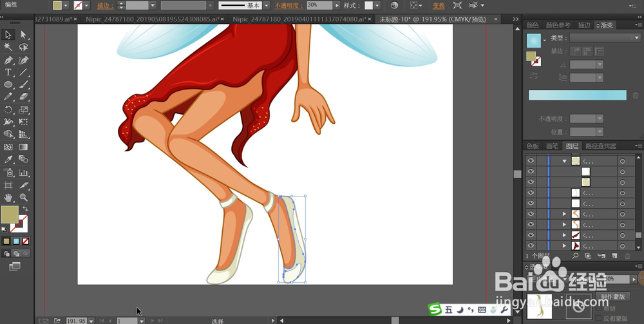Switch to the 描边 (Stroke) panel tab

click(x=584, y=25)
